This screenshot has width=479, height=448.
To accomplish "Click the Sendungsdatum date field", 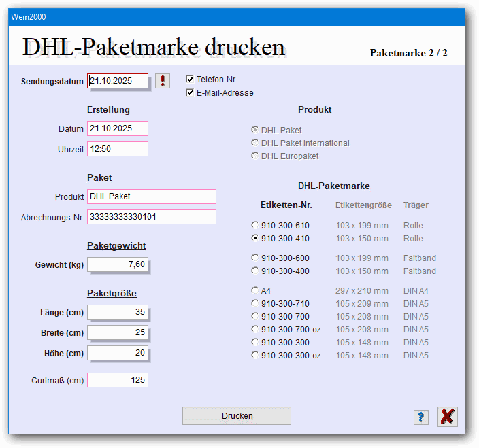I will click(x=118, y=81).
